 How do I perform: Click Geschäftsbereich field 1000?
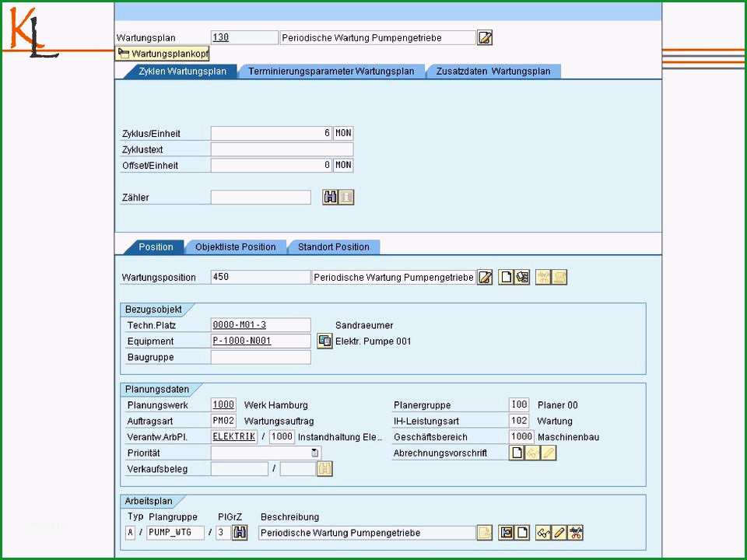click(x=521, y=437)
